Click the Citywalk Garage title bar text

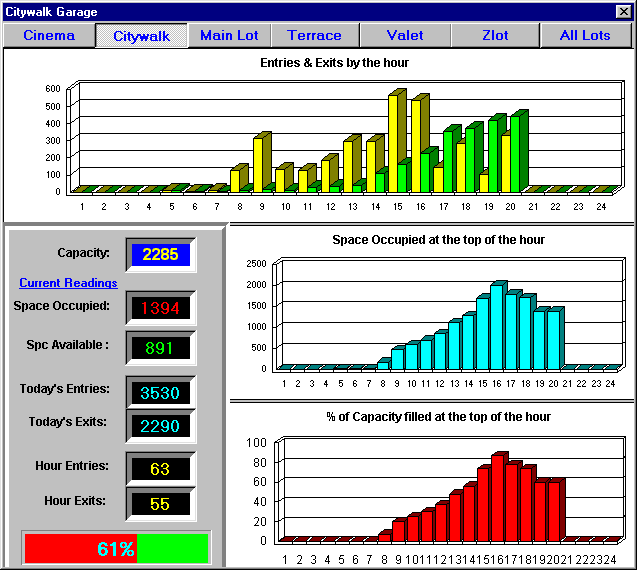point(51,12)
